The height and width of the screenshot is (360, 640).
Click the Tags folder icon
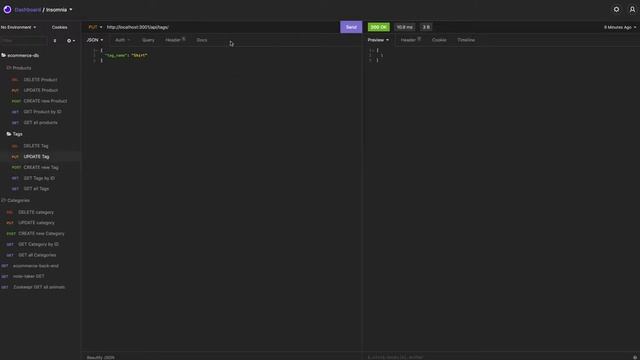coord(9,134)
